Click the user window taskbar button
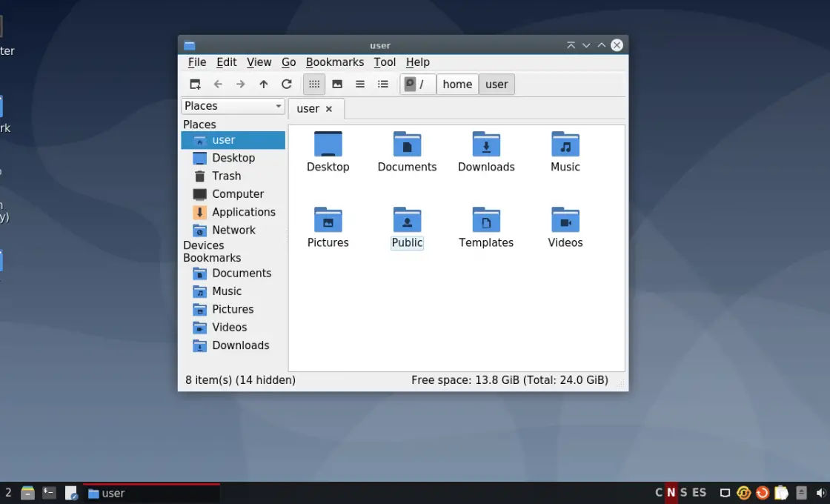Viewport: 830px width, 504px height. [x=152, y=494]
